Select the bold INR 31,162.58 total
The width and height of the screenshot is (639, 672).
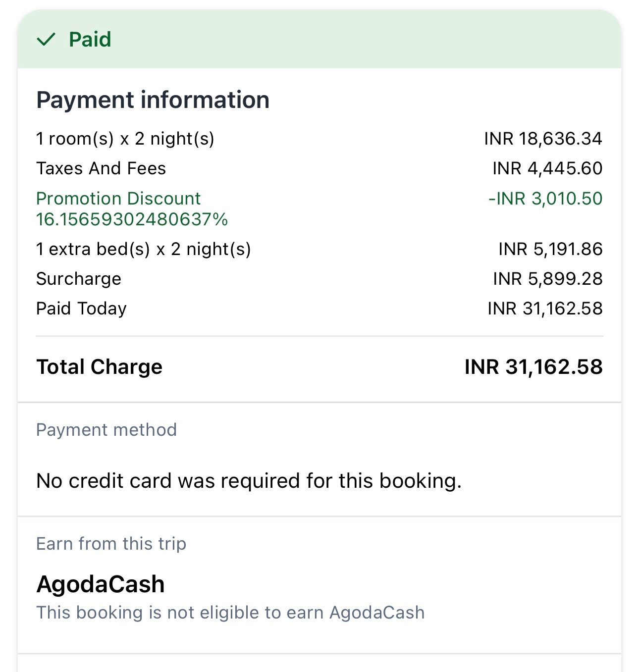click(533, 367)
